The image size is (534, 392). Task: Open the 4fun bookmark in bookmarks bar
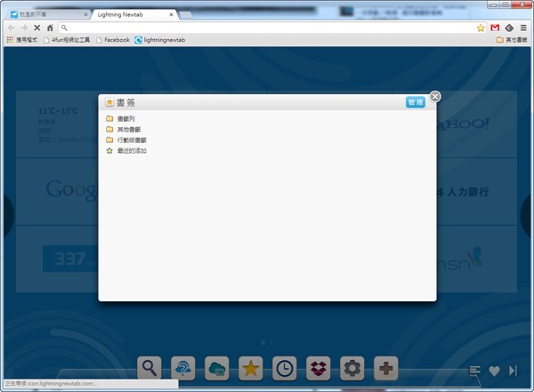(x=67, y=40)
